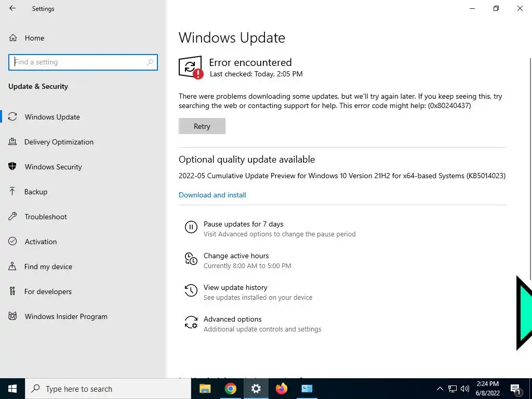
Task: Click the update error status icon
Action: (x=191, y=67)
